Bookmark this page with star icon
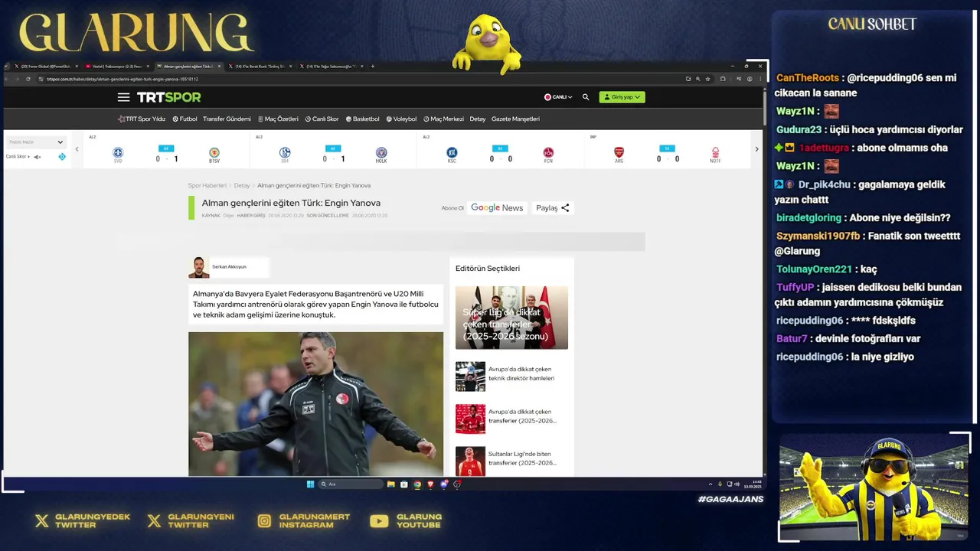The image size is (980, 551). click(708, 79)
